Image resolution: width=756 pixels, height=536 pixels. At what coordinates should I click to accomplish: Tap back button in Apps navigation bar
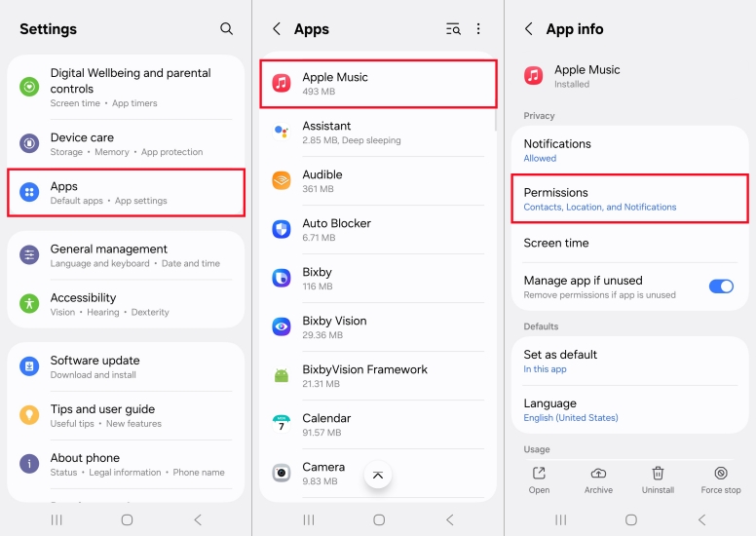[450, 519]
